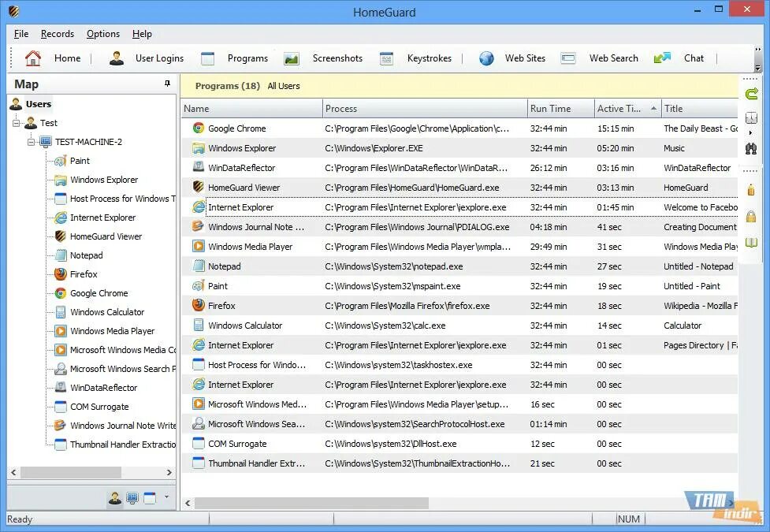Click the bottle icon on right sidebar
The image size is (770, 532).
pyautogui.click(x=751, y=190)
